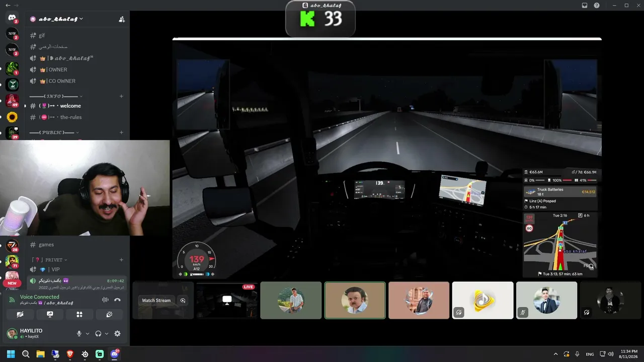Switch to Discord in taskbar
644x362 pixels.
tap(115, 354)
